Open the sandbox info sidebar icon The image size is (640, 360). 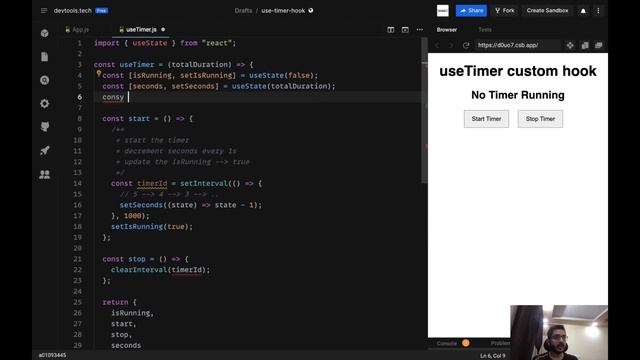pyautogui.click(x=44, y=33)
